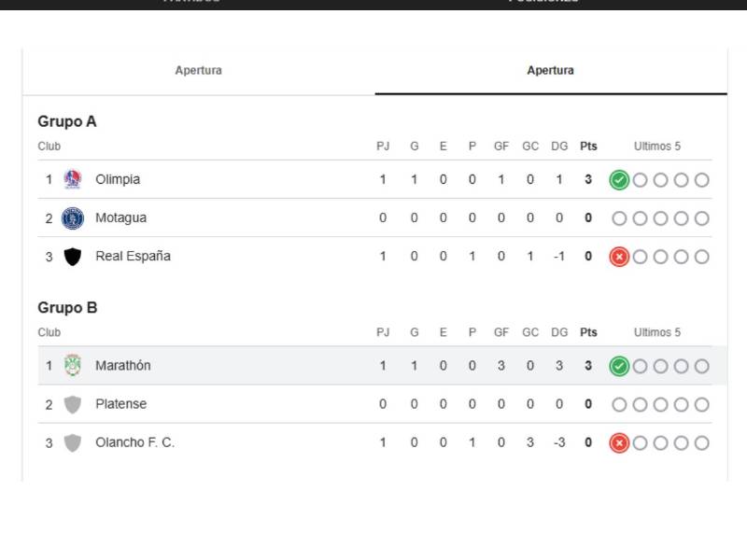
Task: Click the Pts column header
Action: 588,146
